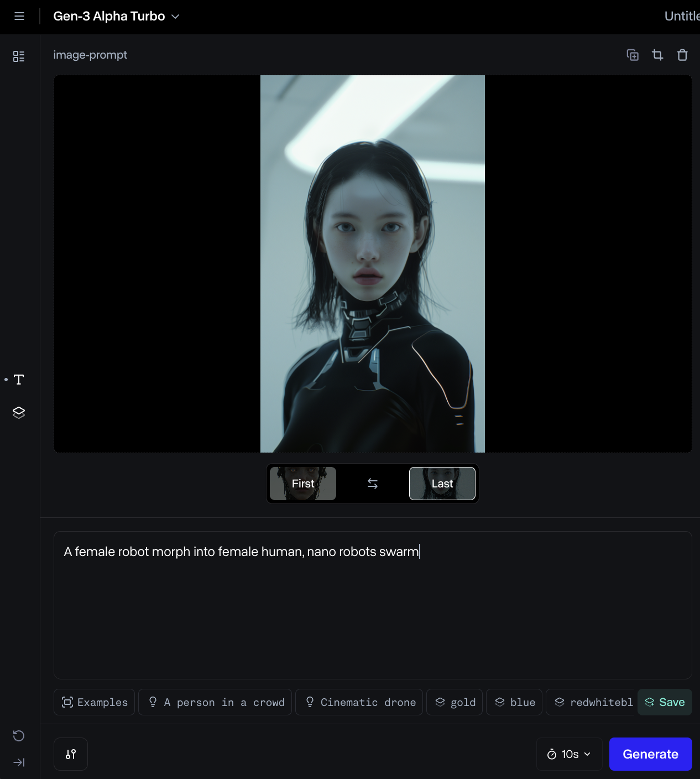Image resolution: width=700 pixels, height=779 pixels.
Task: Open the Layers panel icon
Action: tap(19, 412)
